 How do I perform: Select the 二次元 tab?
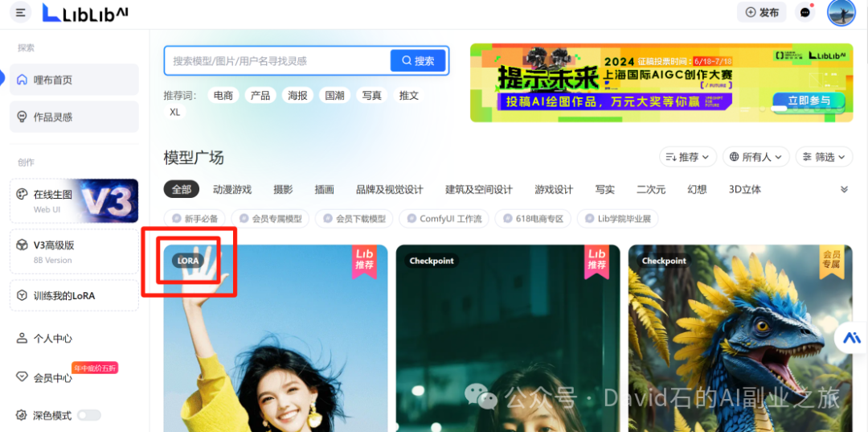pyautogui.click(x=650, y=189)
